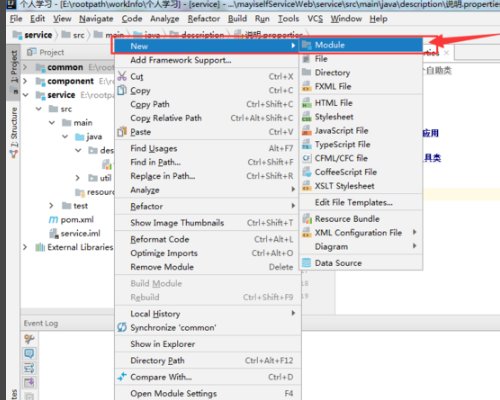The image size is (500, 400).
Task: Click the CFML/CFC file icon
Action: coord(306,158)
